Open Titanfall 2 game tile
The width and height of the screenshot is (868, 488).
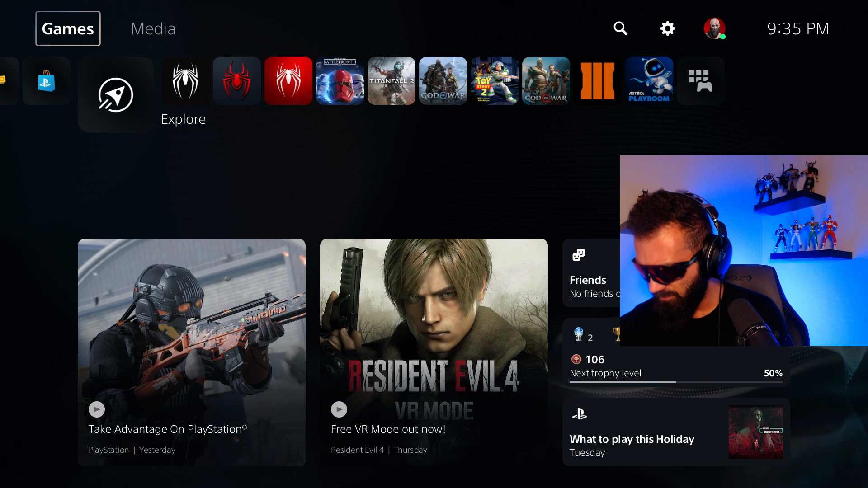pyautogui.click(x=392, y=81)
